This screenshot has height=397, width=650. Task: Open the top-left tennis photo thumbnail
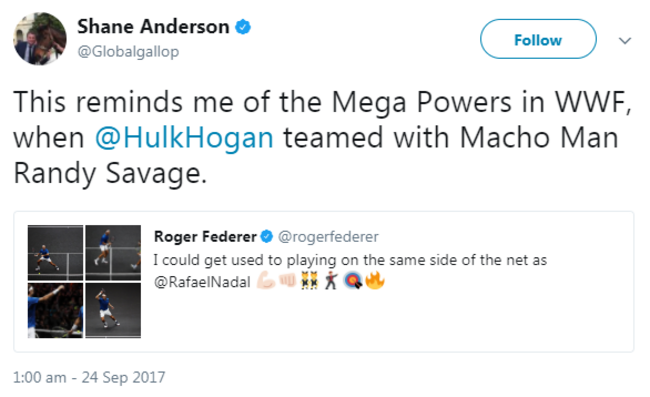click(x=56, y=253)
